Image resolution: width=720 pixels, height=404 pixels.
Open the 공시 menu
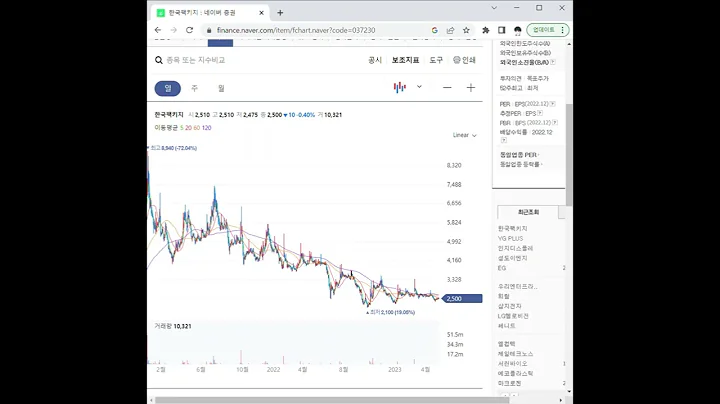point(375,60)
